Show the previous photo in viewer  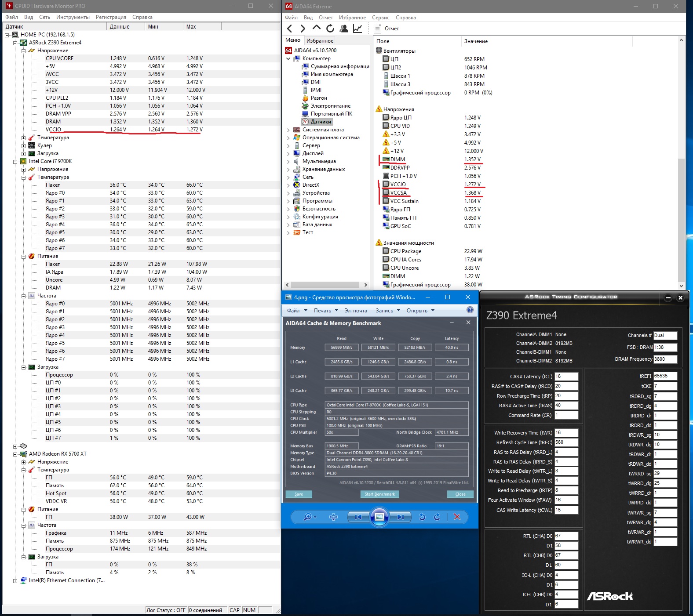pos(358,517)
